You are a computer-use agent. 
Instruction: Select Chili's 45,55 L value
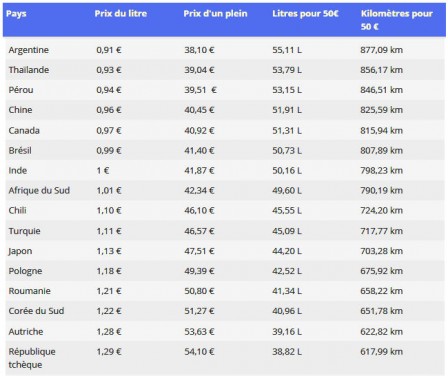(287, 210)
